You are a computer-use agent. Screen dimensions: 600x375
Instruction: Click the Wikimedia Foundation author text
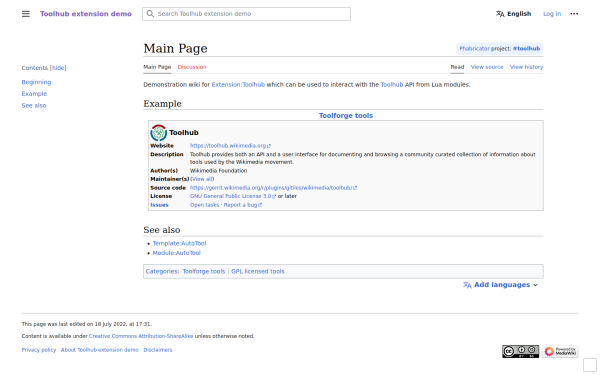[218, 171]
